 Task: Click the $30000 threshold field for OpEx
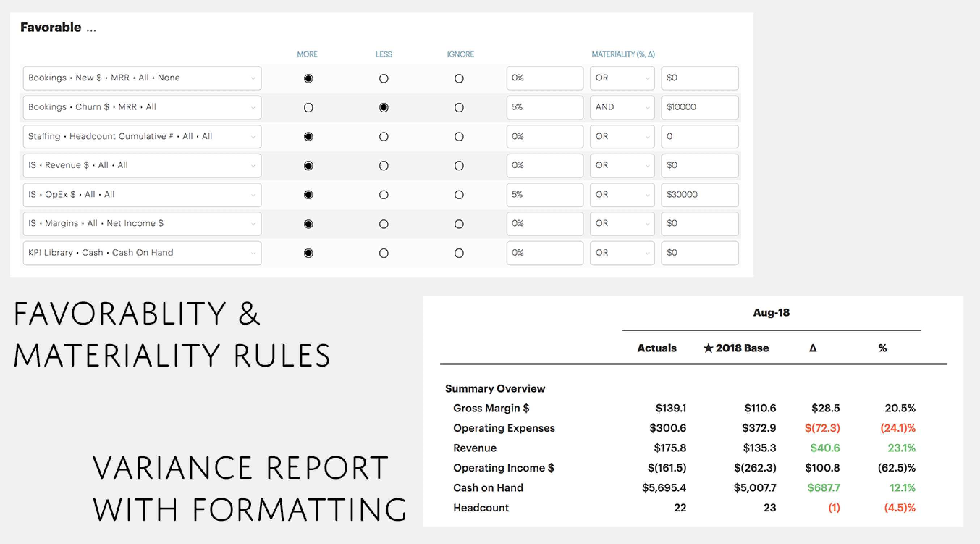(699, 194)
